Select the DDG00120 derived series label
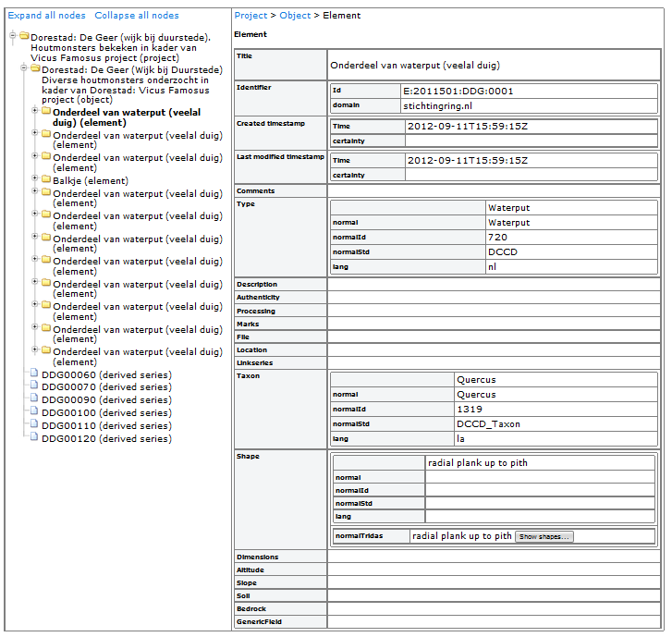This screenshot has height=637, width=672. tap(106, 439)
